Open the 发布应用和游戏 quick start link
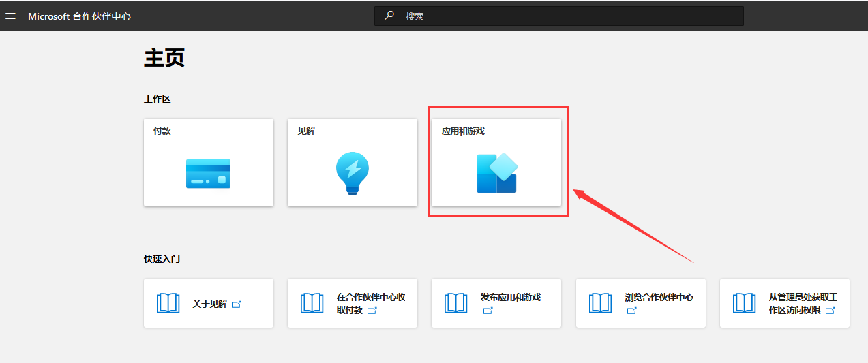This screenshot has width=868, height=363. 510,297
